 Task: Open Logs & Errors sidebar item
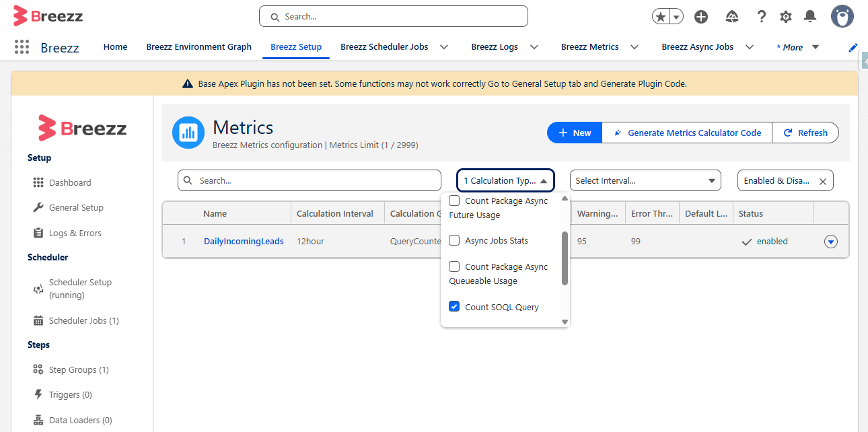[67, 233]
